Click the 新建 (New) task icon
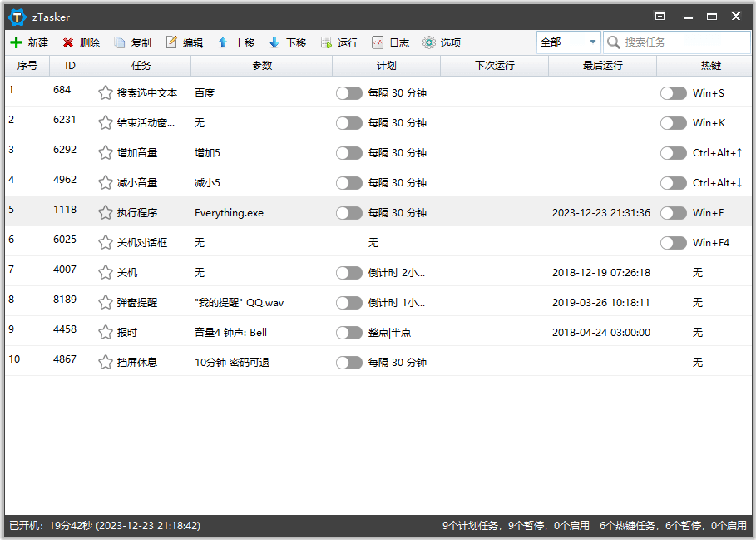The height and width of the screenshot is (540, 756). [x=17, y=42]
